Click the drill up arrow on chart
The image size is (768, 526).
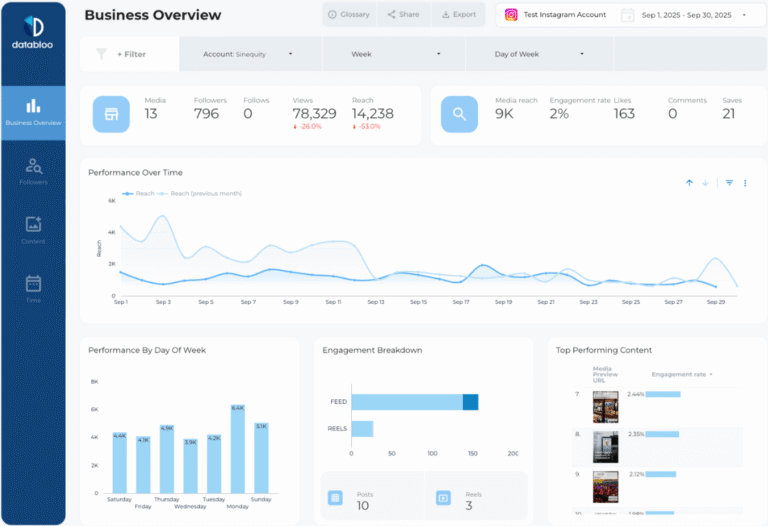(689, 183)
